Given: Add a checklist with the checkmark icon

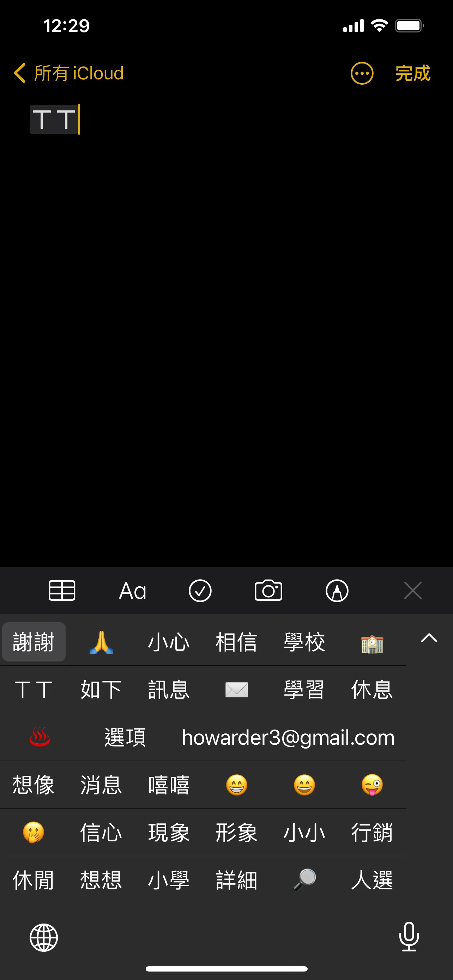Looking at the screenshot, I should tap(200, 591).
